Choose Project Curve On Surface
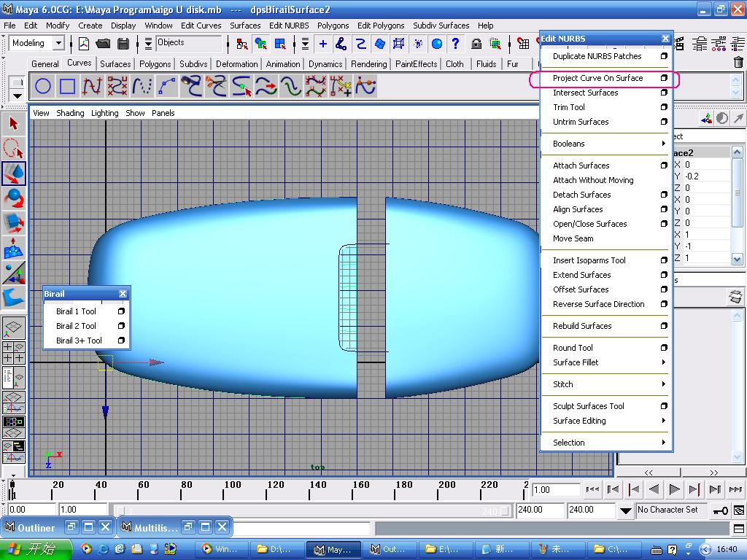Screen dimensions: 747x560 point(598,78)
